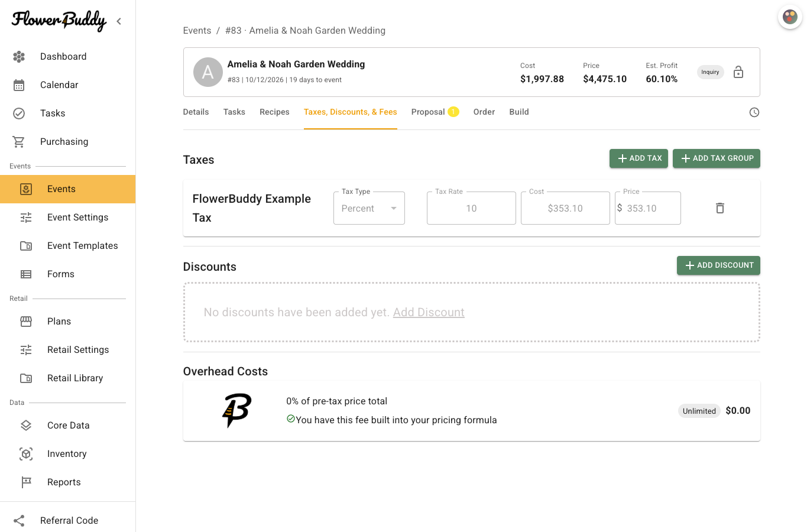Click the Retail Settings sliders icon

tap(26, 350)
